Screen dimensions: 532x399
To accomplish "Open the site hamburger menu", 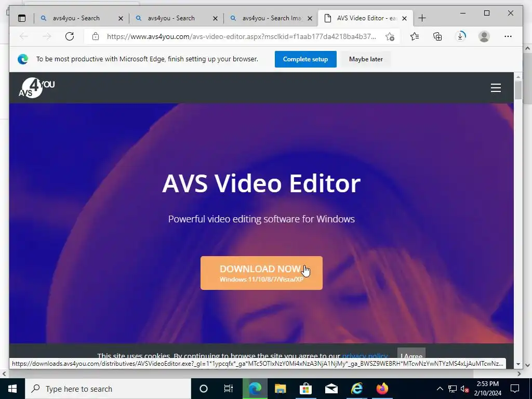I will click(496, 88).
